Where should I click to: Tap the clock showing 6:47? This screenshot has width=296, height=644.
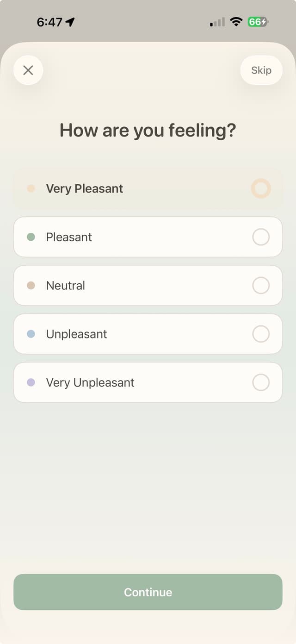[x=48, y=21]
